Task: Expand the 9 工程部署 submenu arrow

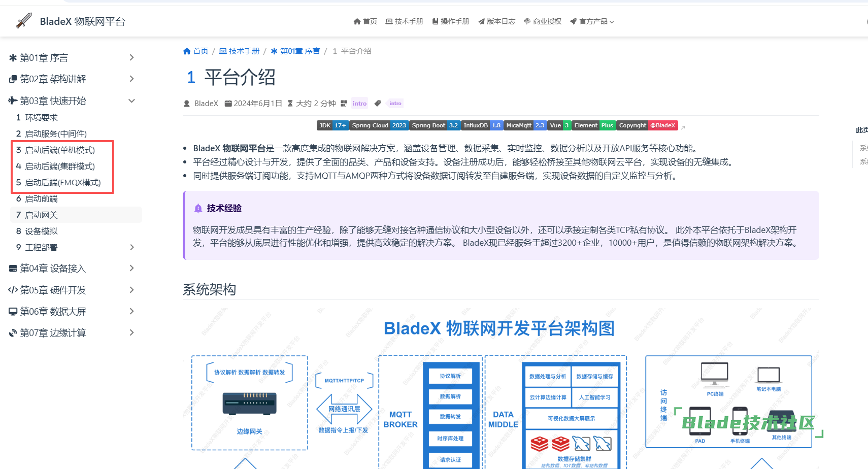Action: coord(131,247)
